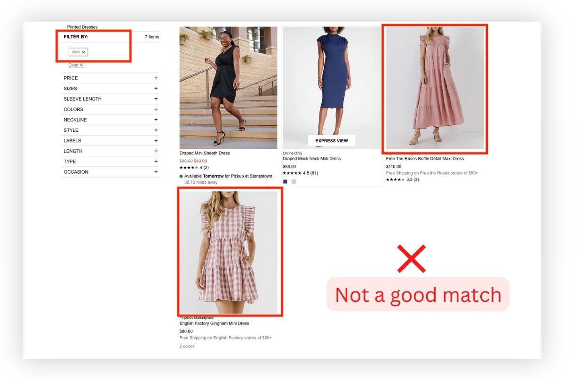Remove the Work filter chip
Screen dimensions: 588x380
[83, 52]
